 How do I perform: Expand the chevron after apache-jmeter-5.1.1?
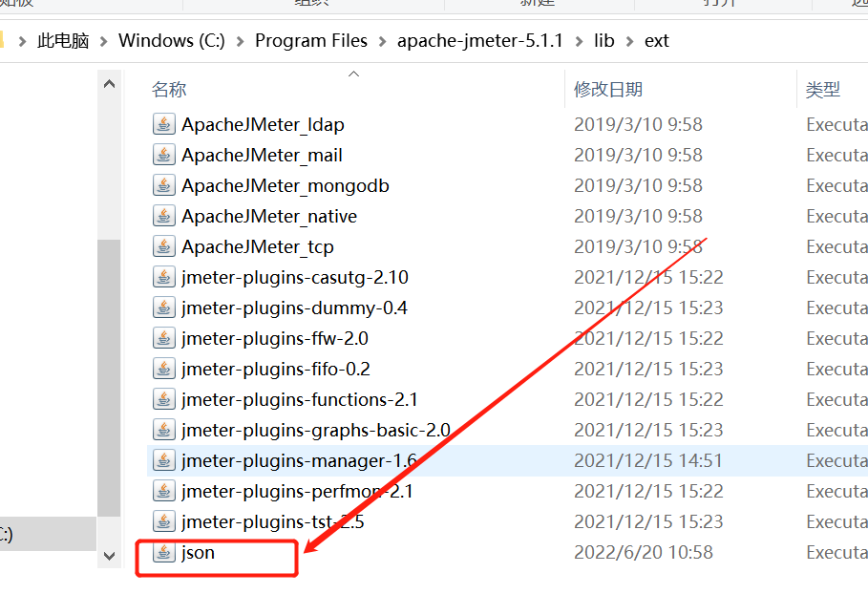(x=579, y=41)
